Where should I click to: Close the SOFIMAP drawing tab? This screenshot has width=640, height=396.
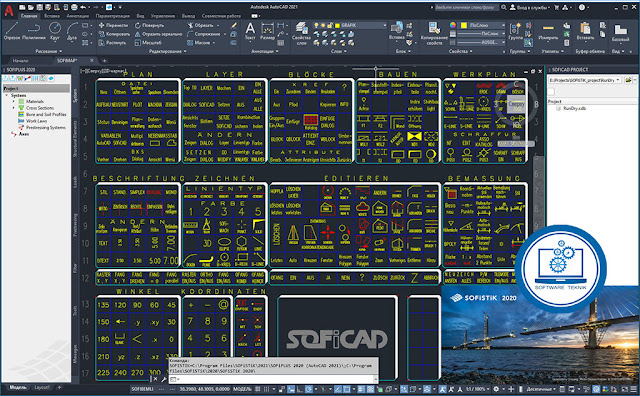(92, 60)
